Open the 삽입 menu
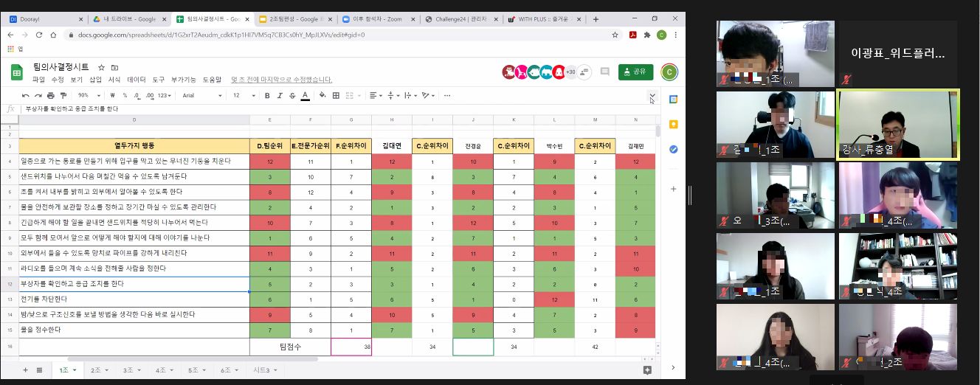The width and height of the screenshot is (980, 385). 96,80
